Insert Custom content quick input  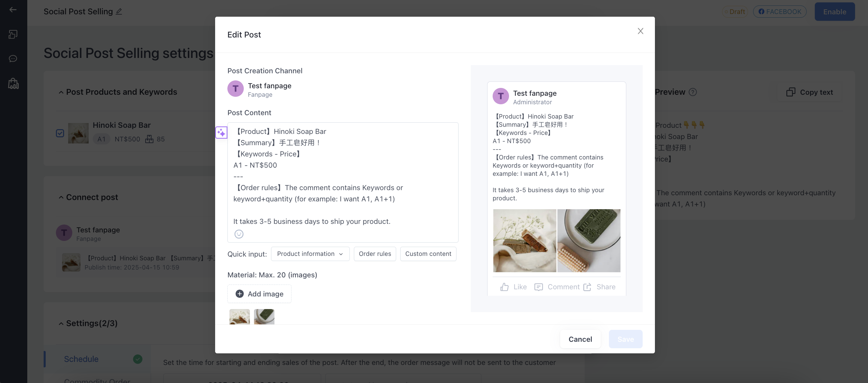click(x=428, y=254)
